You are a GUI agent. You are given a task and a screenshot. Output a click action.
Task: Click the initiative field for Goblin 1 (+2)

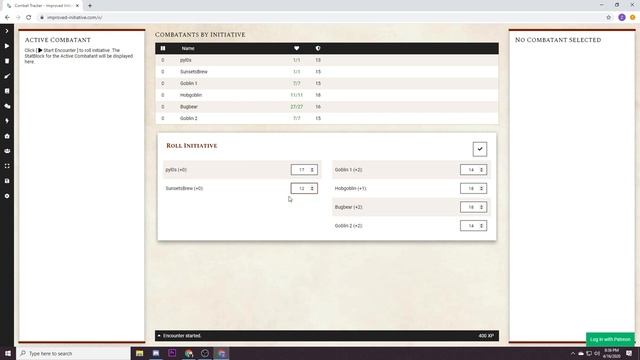tap(473, 170)
